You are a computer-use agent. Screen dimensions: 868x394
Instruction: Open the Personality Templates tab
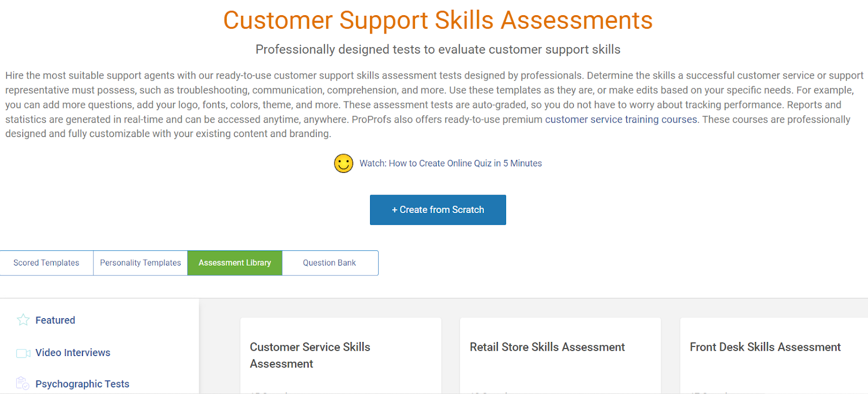141,263
